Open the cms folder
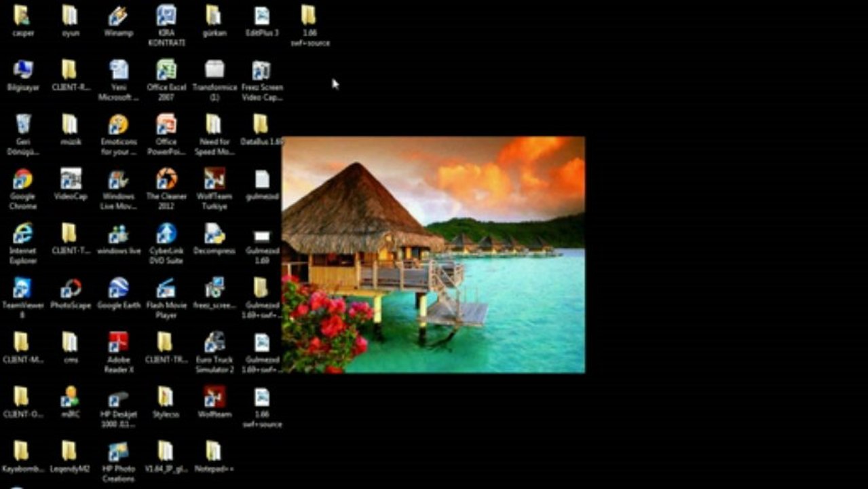The width and height of the screenshot is (868, 489). 70,342
